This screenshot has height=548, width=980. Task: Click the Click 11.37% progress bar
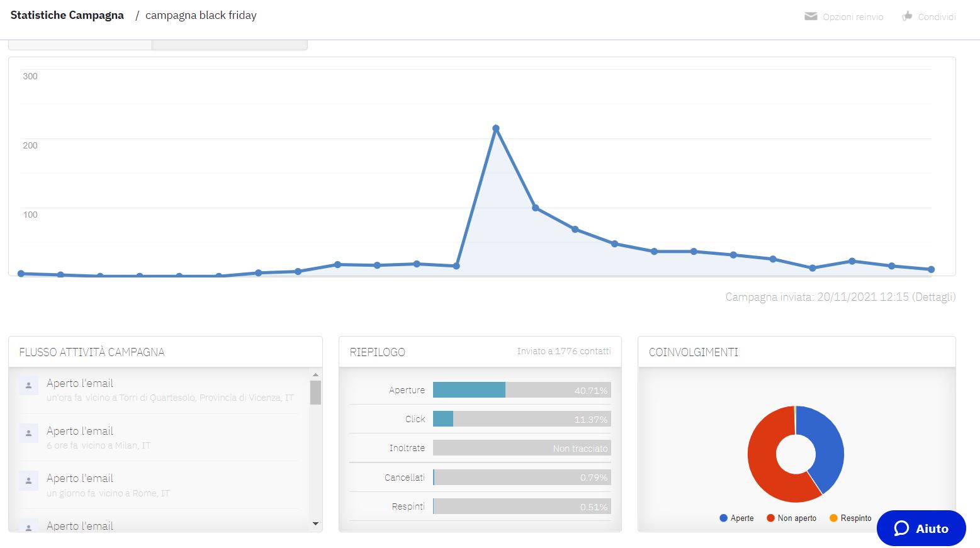pyautogui.click(x=522, y=419)
